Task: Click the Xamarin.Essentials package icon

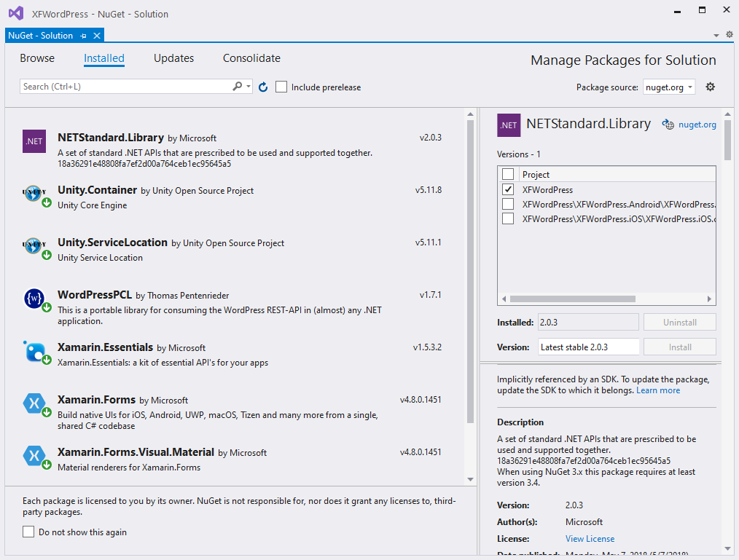Action: point(35,351)
